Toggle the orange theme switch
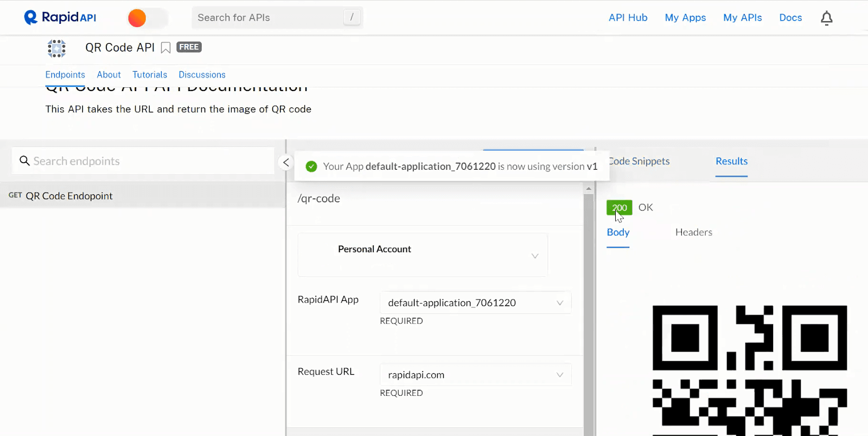This screenshot has width=868, height=436. click(x=148, y=18)
